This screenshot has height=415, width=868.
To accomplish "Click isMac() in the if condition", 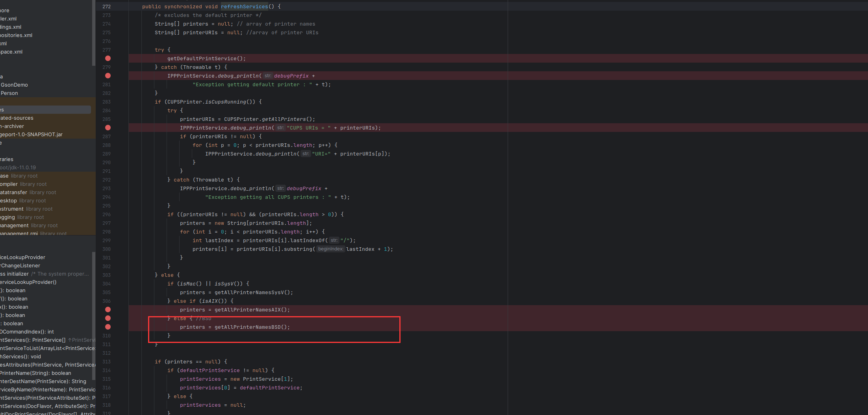I will click(x=191, y=283).
